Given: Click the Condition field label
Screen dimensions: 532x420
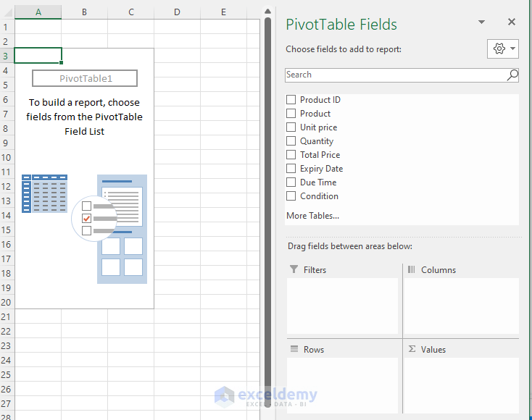Looking at the screenshot, I should (x=319, y=196).
